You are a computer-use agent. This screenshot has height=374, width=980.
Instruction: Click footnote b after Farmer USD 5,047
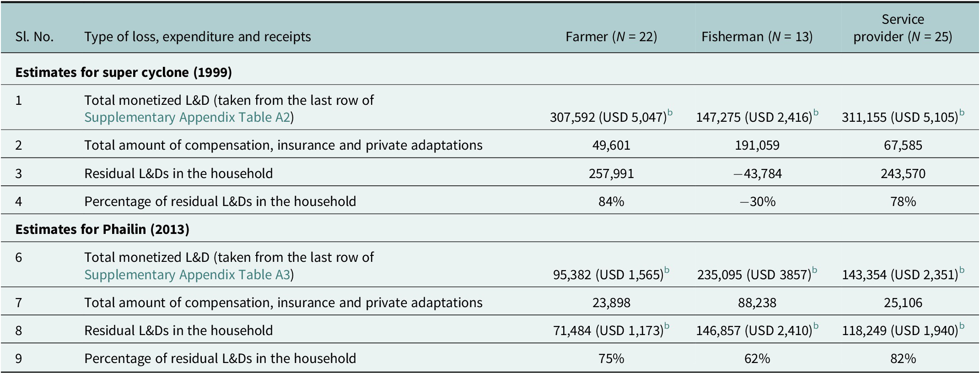pos(670,113)
